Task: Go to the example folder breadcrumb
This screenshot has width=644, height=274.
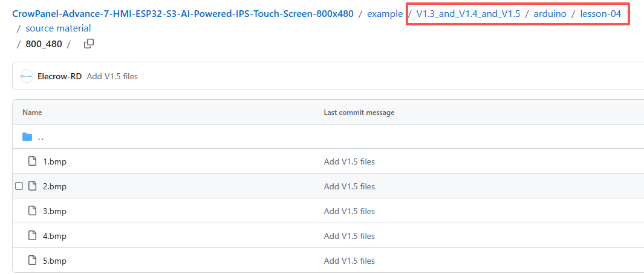Action: [385, 13]
